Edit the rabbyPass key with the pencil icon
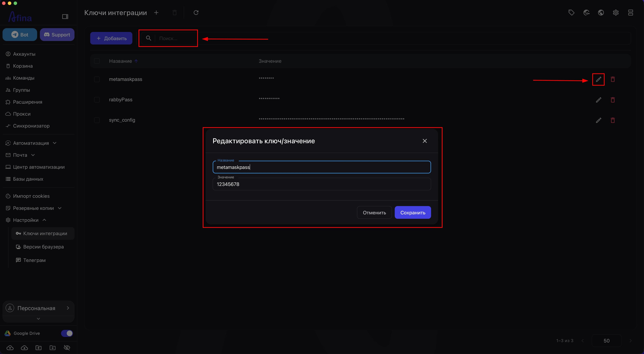Image resolution: width=644 pixels, height=354 pixels. pyautogui.click(x=599, y=100)
